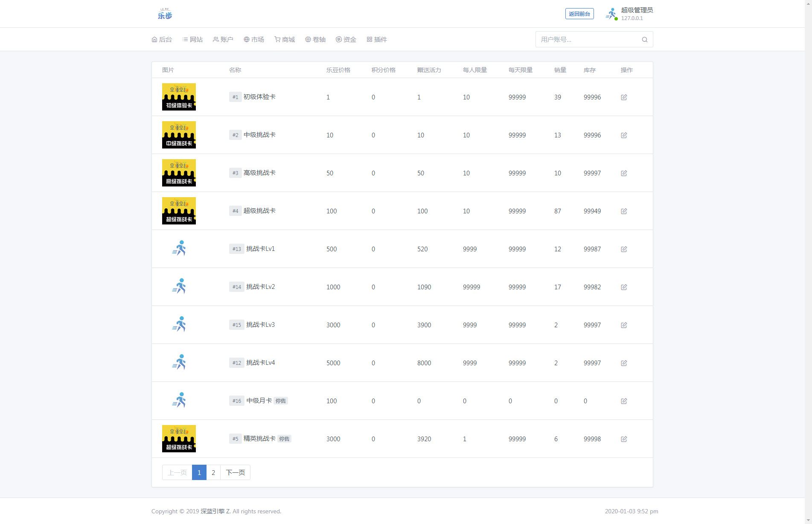
Task: Click the 高级挑战卡 name
Action: click(259, 173)
